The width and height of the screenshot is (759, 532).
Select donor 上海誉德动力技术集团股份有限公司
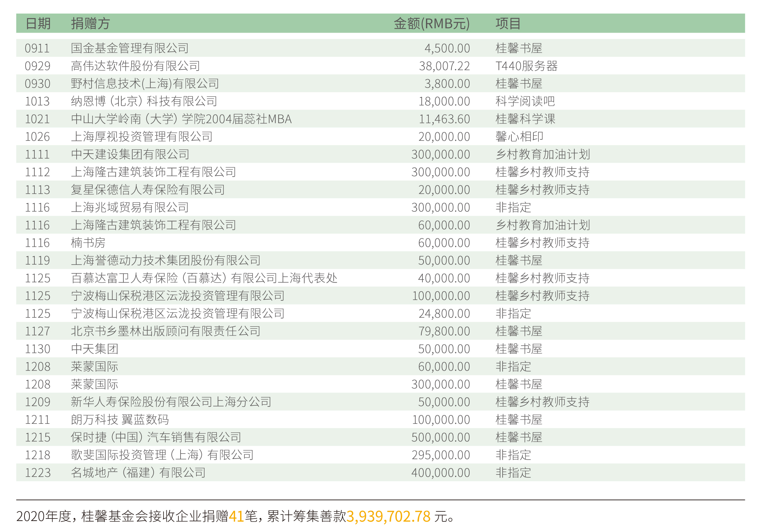click(x=166, y=260)
